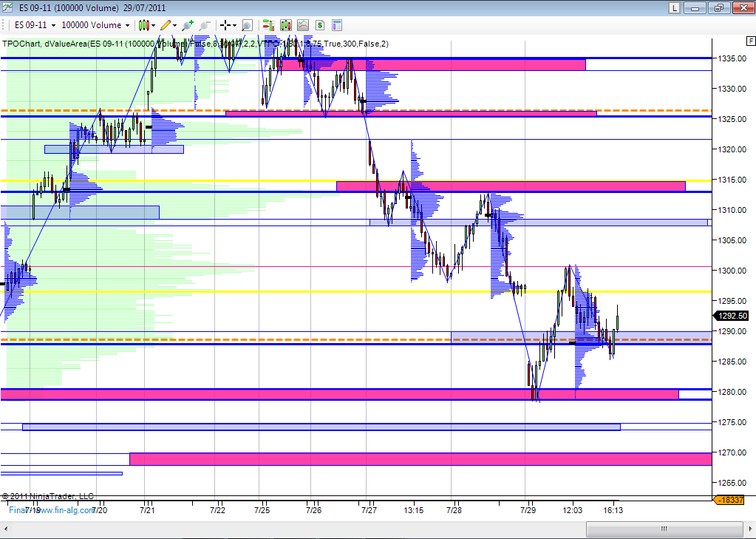This screenshot has height=539, width=756.
Task: Click the 7/27 date axis label
Action: click(x=369, y=509)
